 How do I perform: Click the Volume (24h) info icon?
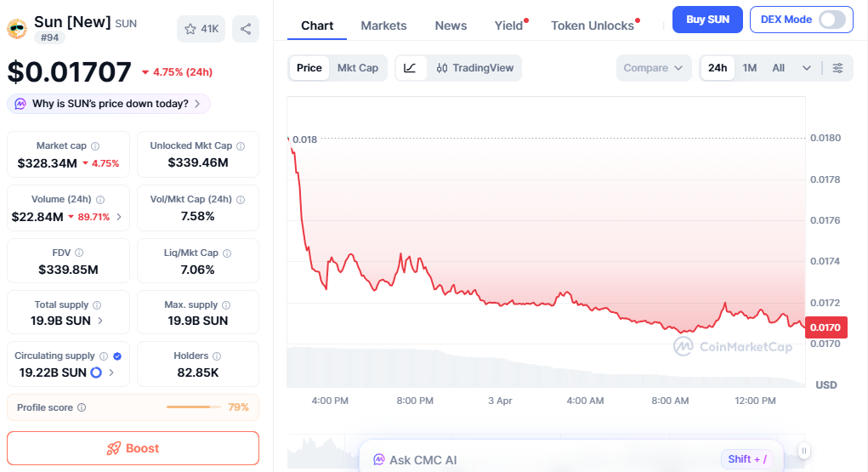point(100,200)
